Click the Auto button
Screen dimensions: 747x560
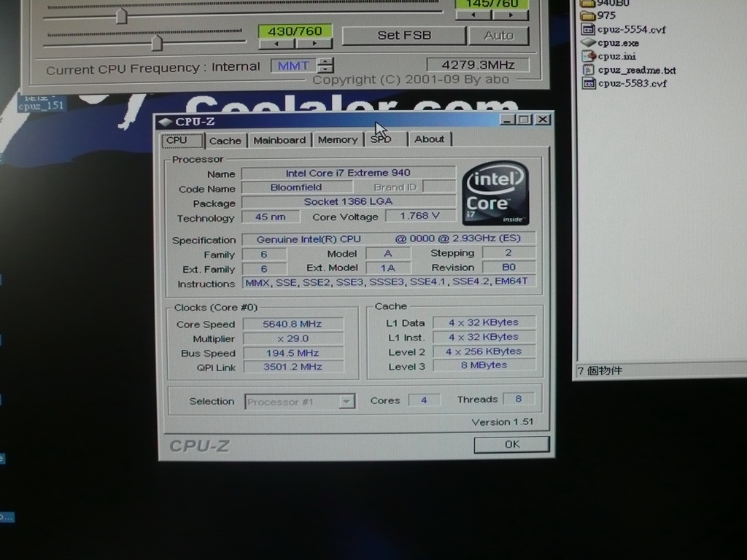coord(499,35)
